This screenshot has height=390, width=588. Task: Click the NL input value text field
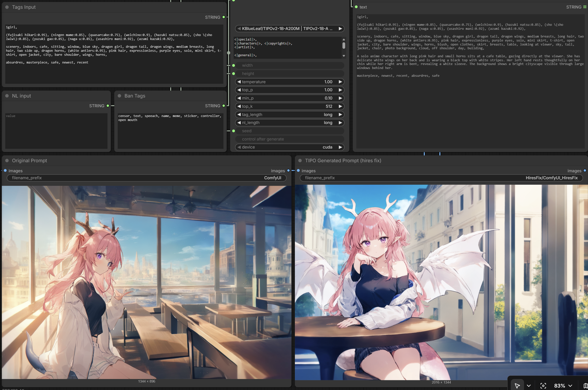coord(56,131)
